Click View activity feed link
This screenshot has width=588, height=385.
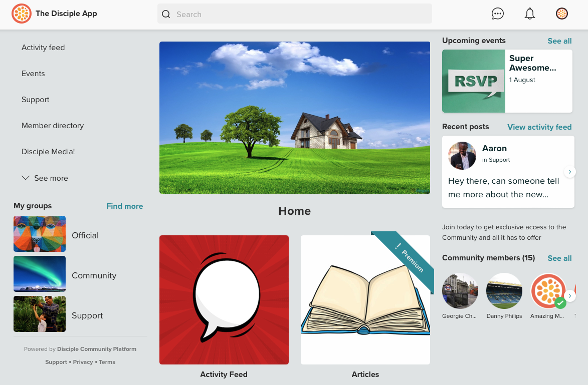[539, 127]
